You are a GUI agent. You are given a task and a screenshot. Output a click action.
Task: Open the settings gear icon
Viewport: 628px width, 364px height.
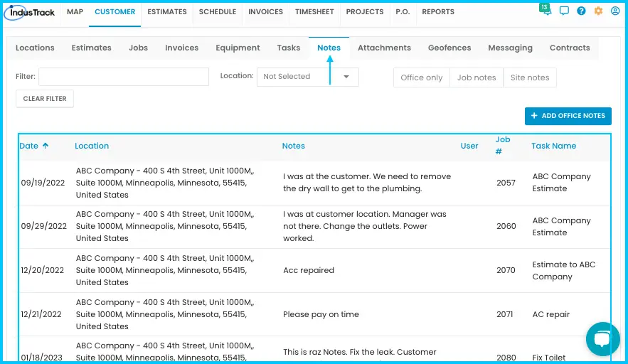[x=598, y=11]
